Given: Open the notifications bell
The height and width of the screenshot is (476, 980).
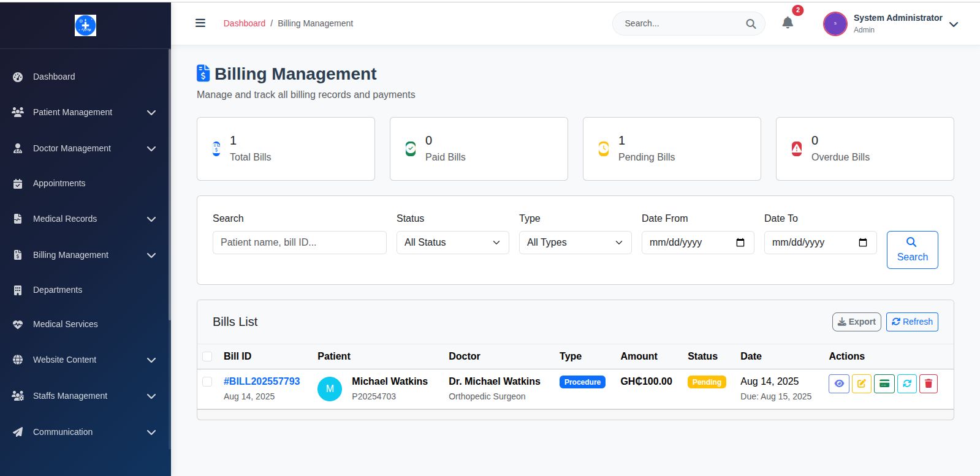Looking at the screenshot, I should point(788,23).
